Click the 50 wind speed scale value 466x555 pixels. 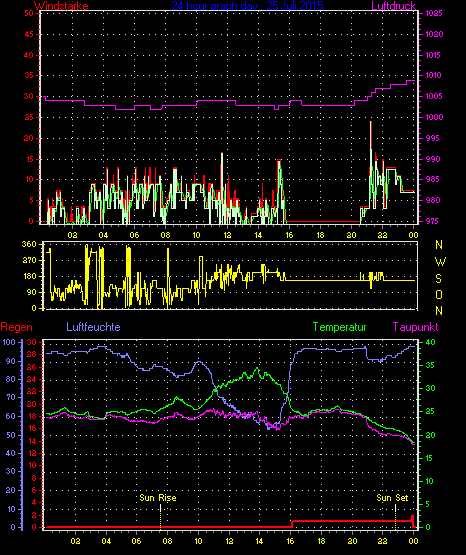click(29, 13)
